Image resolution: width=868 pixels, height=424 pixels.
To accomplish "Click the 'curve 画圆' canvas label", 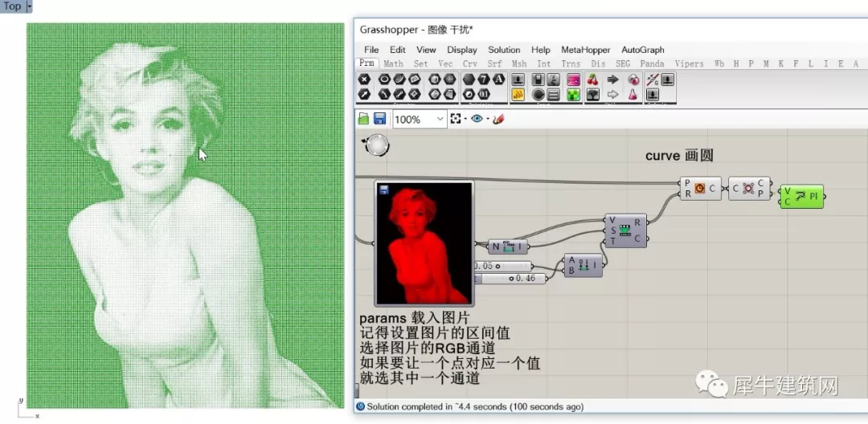I will [x=678, y=156].
